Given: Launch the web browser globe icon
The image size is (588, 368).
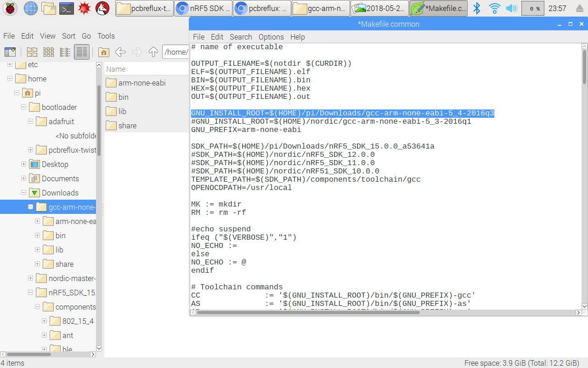Looking at the screenshot, I should (30, 8).
